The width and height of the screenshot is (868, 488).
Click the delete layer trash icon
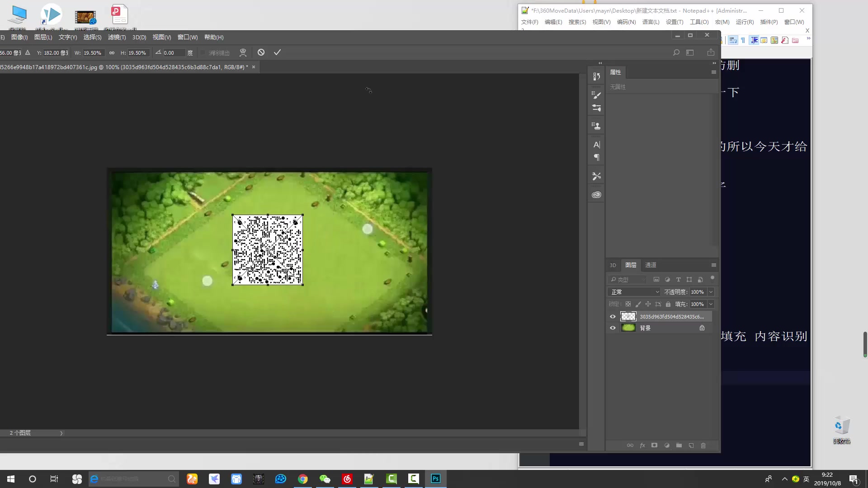(x=703, y=446)
